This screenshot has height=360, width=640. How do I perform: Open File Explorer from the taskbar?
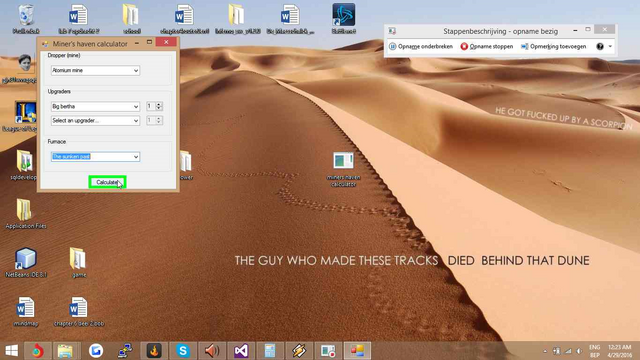[x=65, y=351]
